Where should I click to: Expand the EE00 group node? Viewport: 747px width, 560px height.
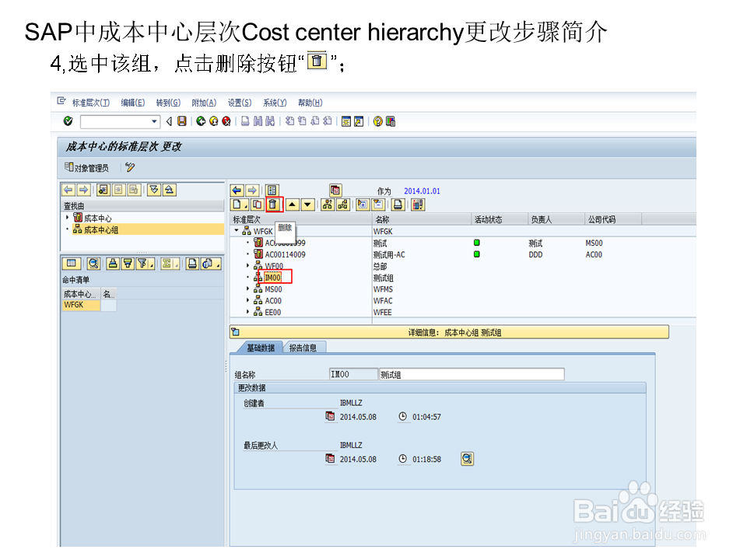tap(247, 311)
